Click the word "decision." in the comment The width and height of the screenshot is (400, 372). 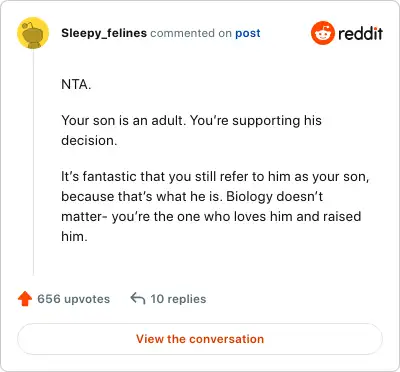click(x=89, y=140)
